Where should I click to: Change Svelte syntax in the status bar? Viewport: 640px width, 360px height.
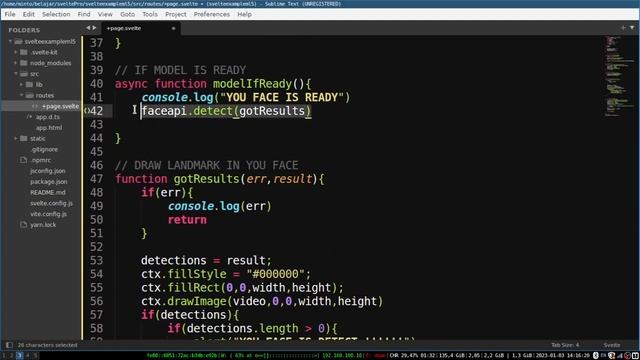click(x=611, y=345)
